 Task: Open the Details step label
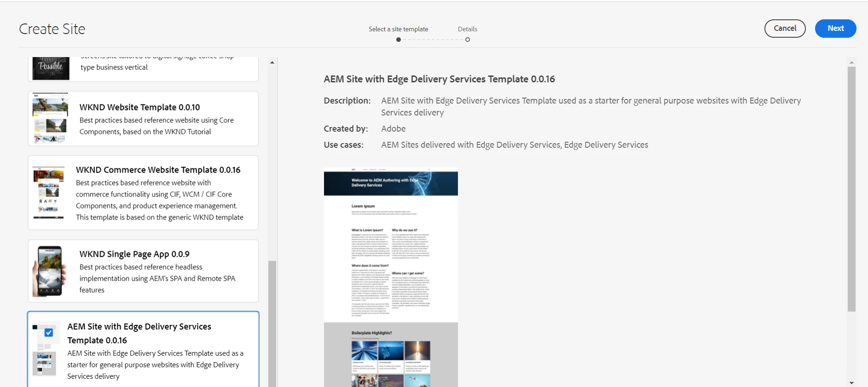[467, 29]
